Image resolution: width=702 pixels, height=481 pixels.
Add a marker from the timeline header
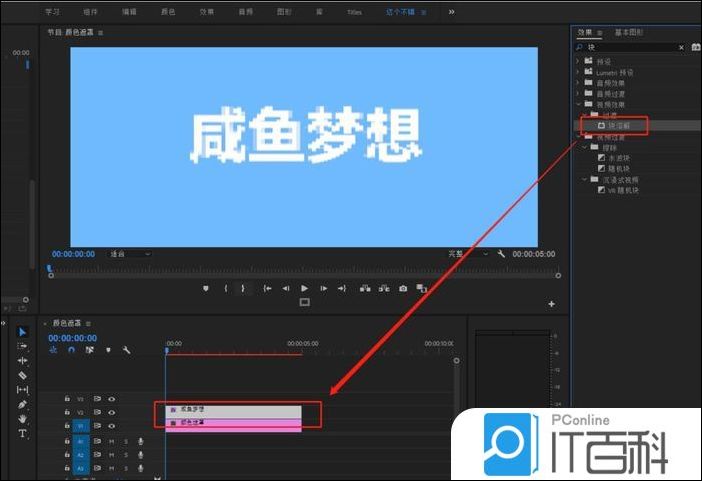tap(108, 350)
